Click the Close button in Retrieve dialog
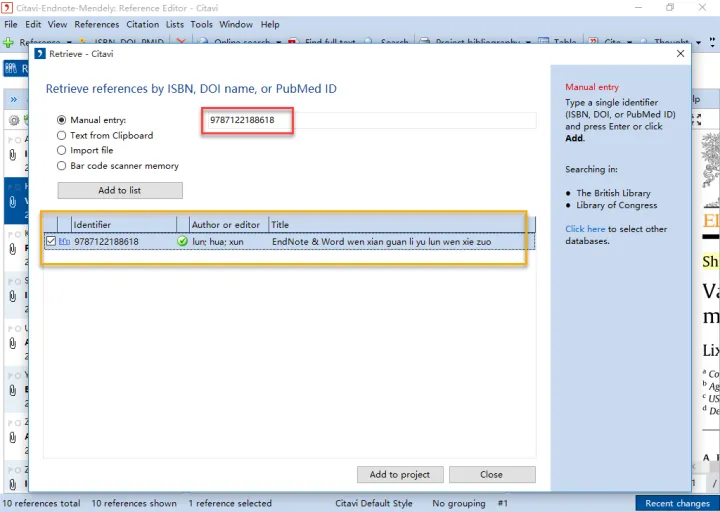 coord(492,475)
